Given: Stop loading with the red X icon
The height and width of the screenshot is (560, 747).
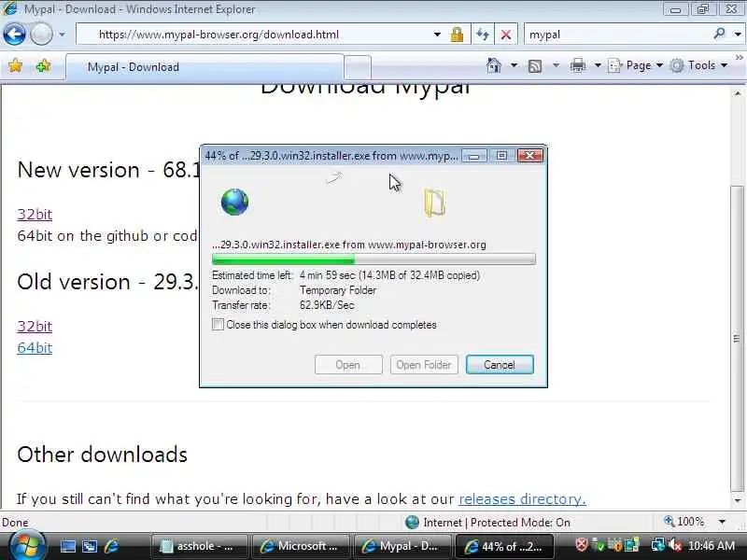Looking at the screenshot, I should coord(506,35).
